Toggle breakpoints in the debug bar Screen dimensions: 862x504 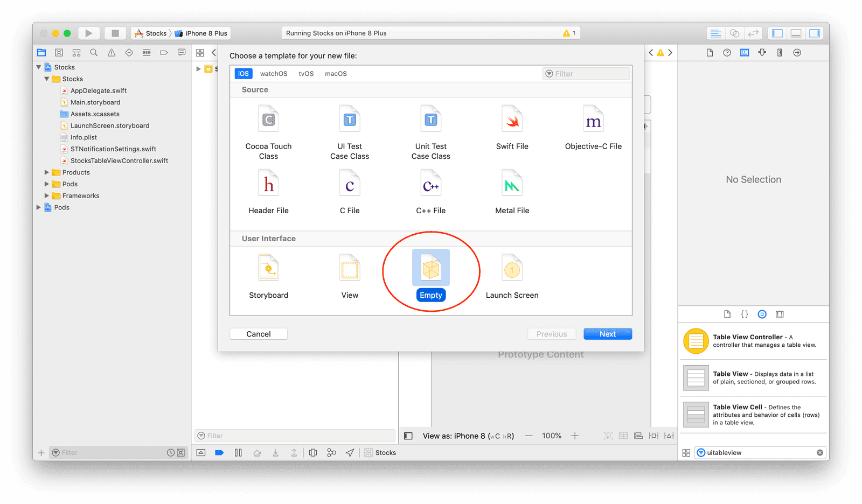coord(219,452)
